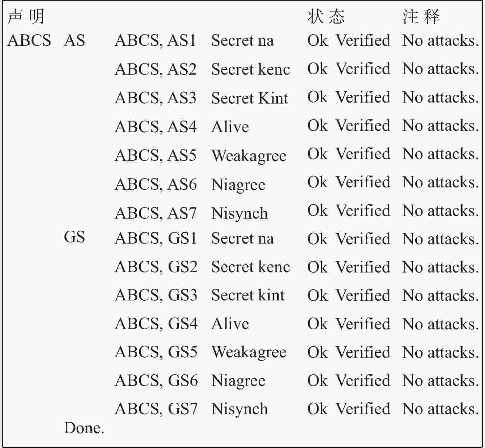This screenshot has width=485, height=448.
Task: Click Nisynch in the GS7 row
Action: coord(240,409)
